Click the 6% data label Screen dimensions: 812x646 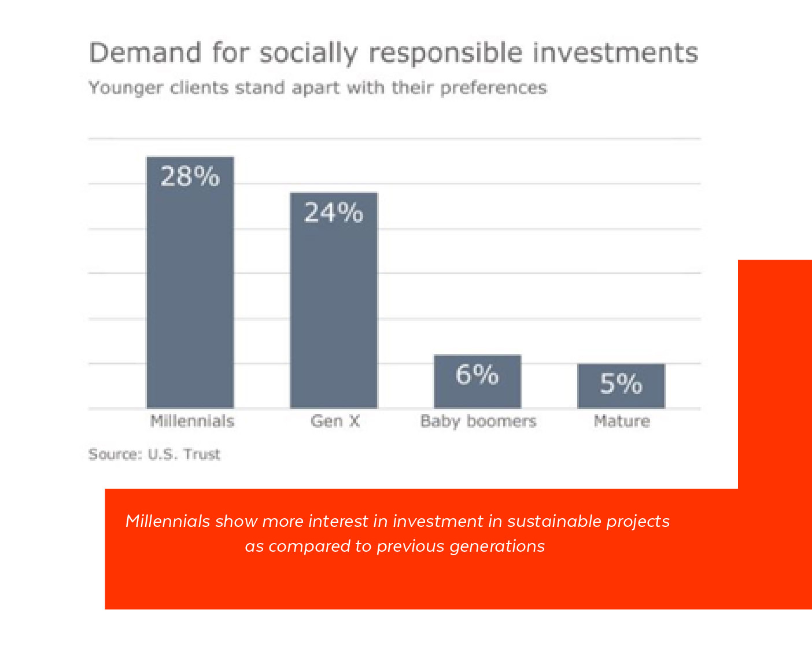coord(477,375)
